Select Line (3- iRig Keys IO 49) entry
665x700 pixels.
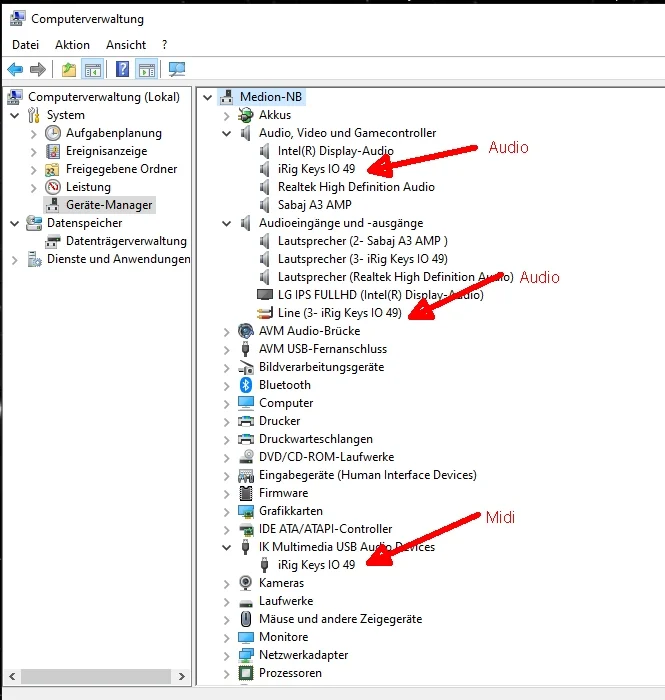(340, 313)
